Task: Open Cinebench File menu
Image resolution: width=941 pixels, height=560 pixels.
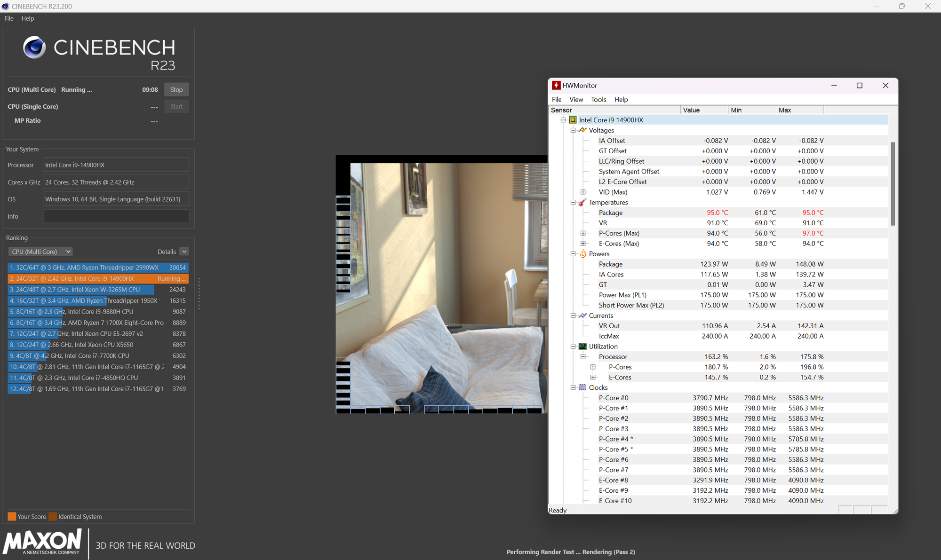Action: (x=9, y=18)
